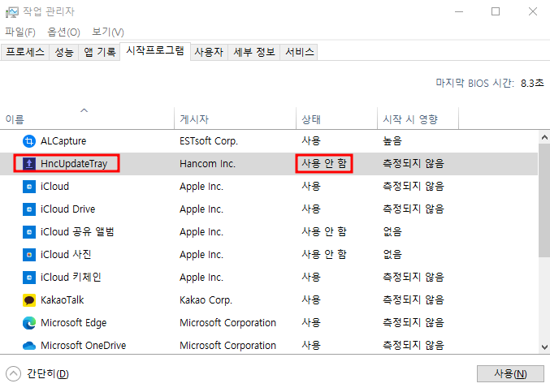Click the 사용(N) button
Screen dimensions: 550x392
[510, 374]
